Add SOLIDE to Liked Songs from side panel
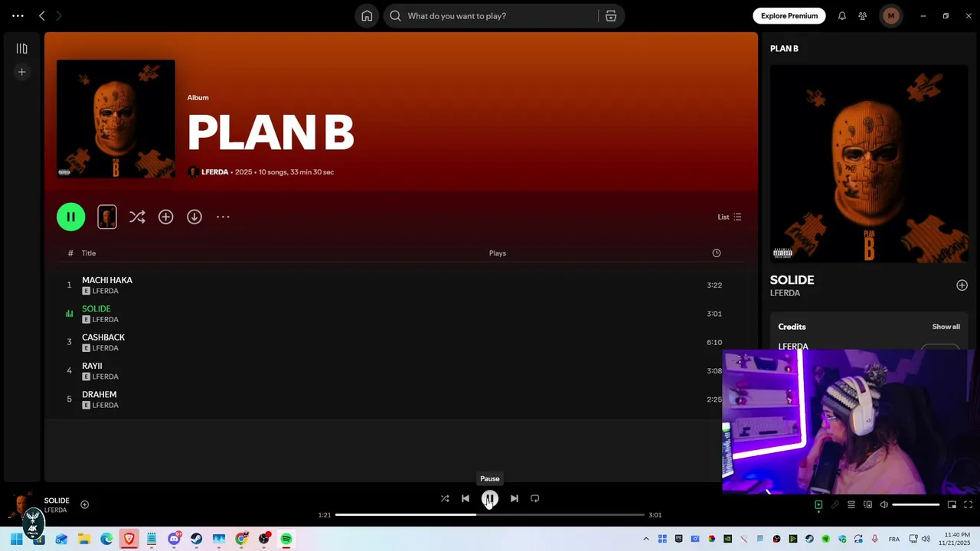Image resolution: width=980 pixels, height=551 pixels. 962,285
